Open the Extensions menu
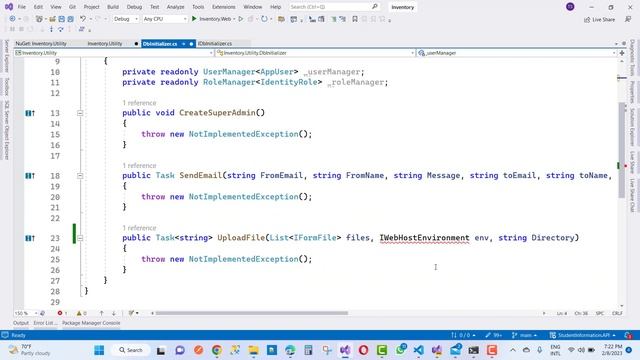This screenshot has width=640, height=360. click(x=224, y=7)
